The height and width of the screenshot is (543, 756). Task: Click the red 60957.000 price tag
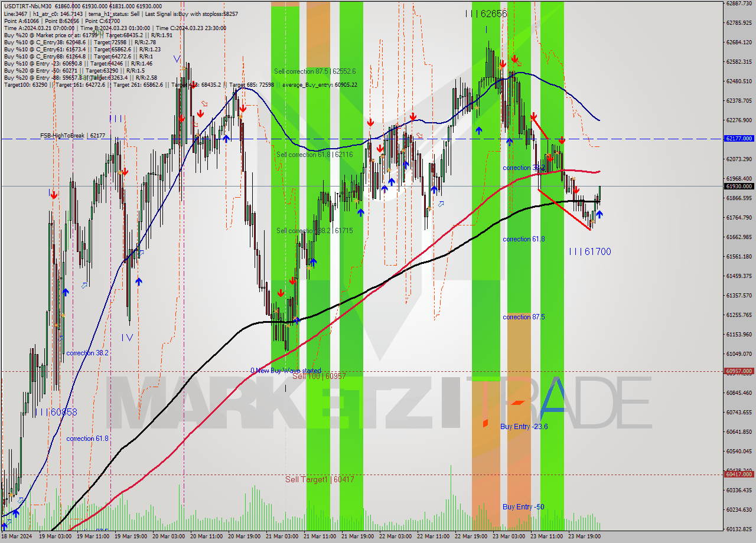[738, 371]
